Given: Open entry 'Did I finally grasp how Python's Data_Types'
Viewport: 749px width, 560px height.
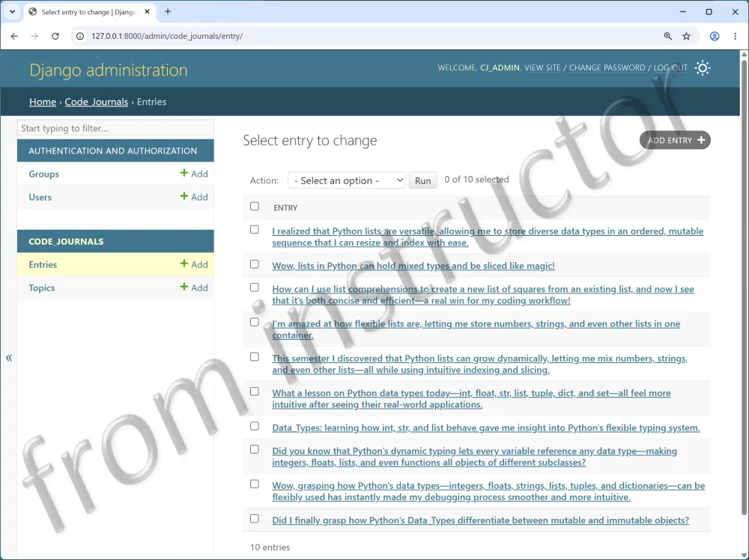Looking at the screenshot, I should point(481,520).
